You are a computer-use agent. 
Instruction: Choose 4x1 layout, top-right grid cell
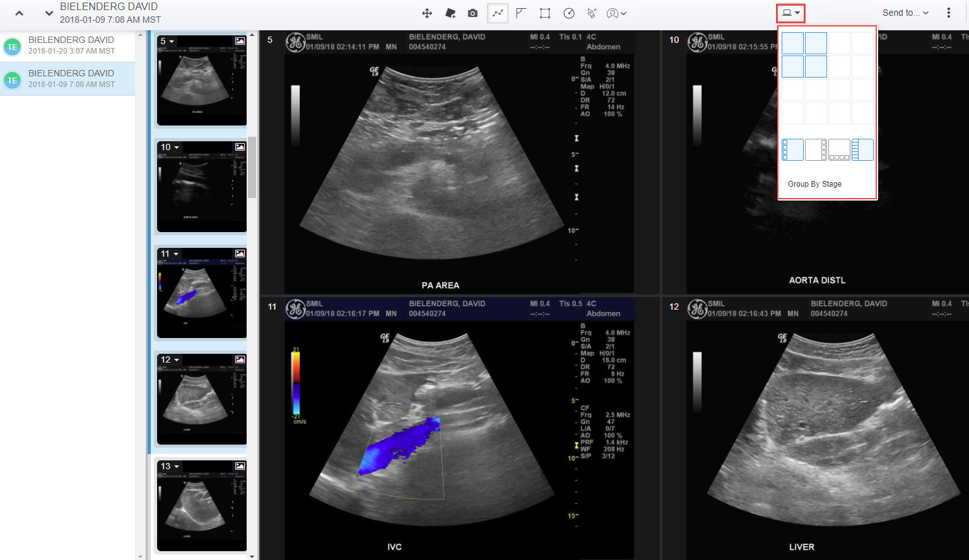pyautogui.click(x=862, y=43)
